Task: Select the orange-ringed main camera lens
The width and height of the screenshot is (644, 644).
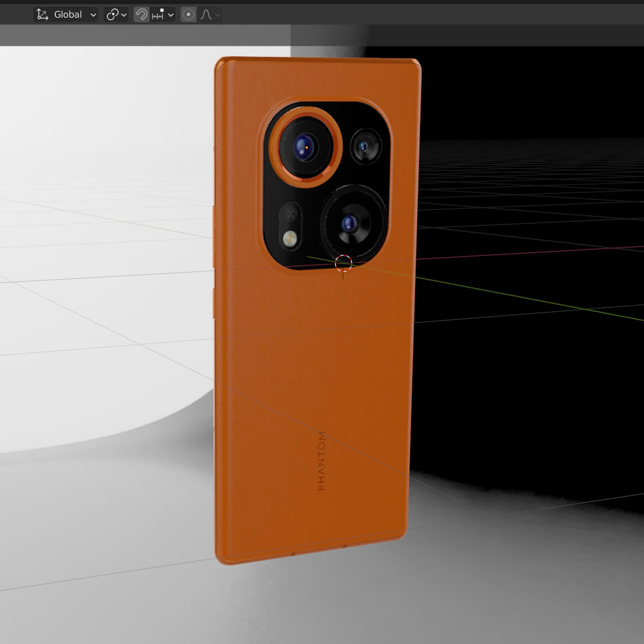Action: pyautogui.click(x=305, y=147)
